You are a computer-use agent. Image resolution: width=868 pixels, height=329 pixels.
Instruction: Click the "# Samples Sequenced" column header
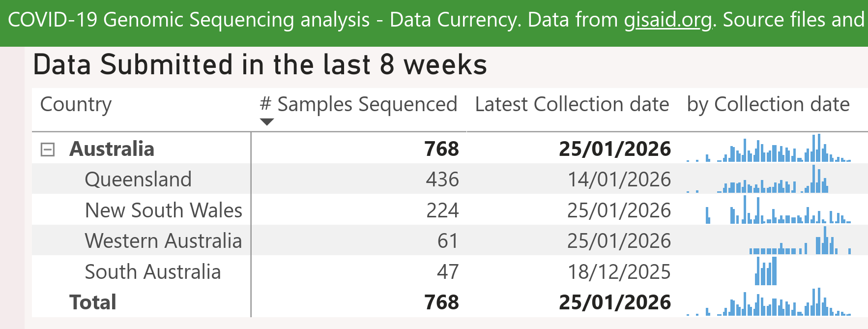[359, 105]
